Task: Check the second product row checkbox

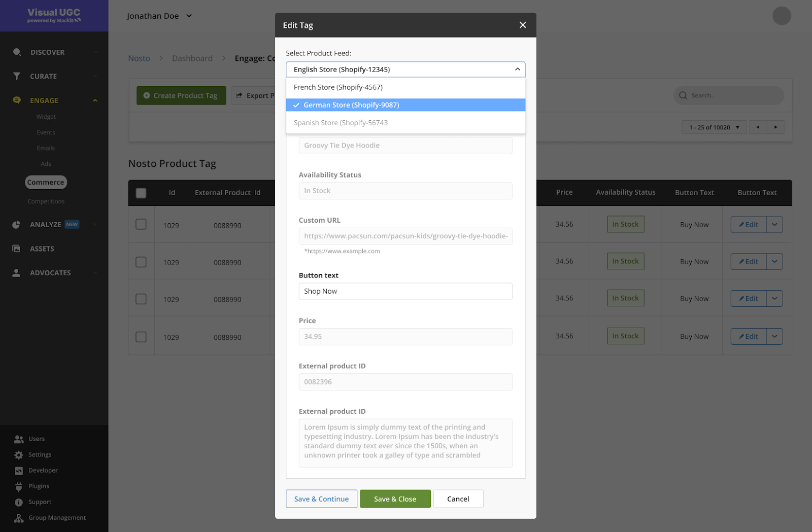Action: point(141,262)
